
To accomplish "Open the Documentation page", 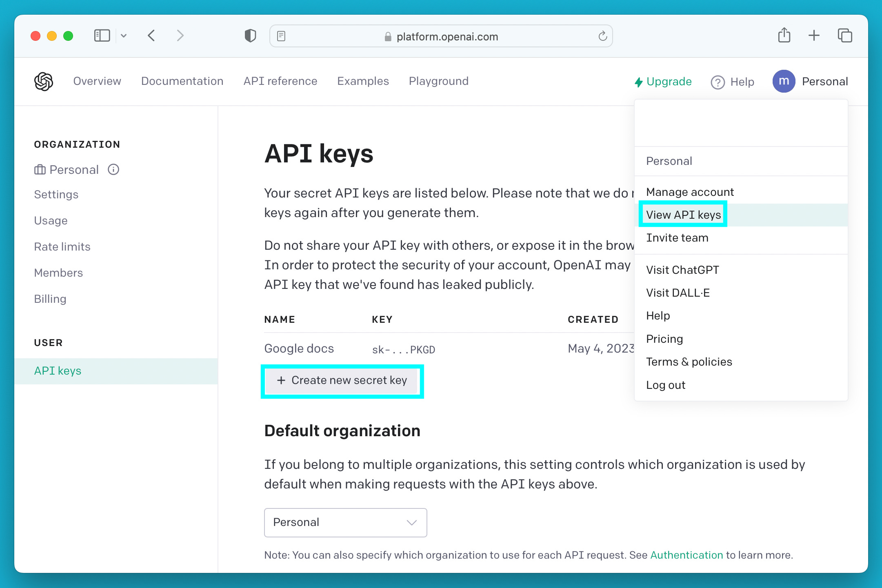I will (x=182, y=81).
